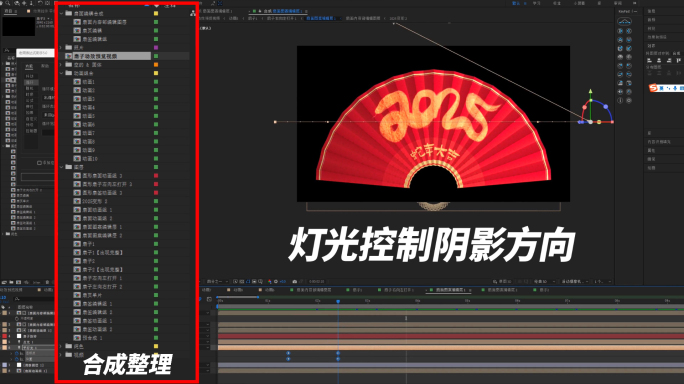Click the composition icon of 动画1

(77, 82)
